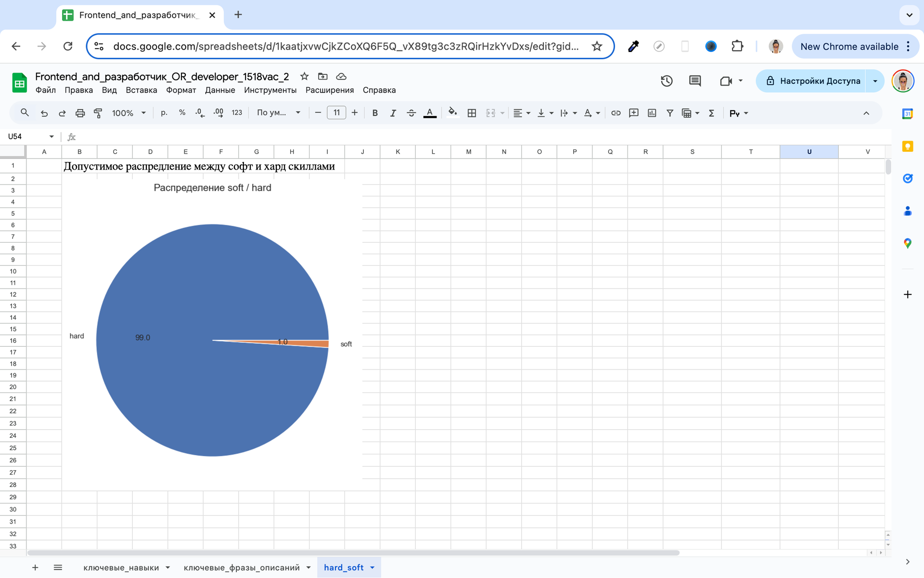Undo the last action
This screenshot has width=924, height=578.
click(44, 113)
